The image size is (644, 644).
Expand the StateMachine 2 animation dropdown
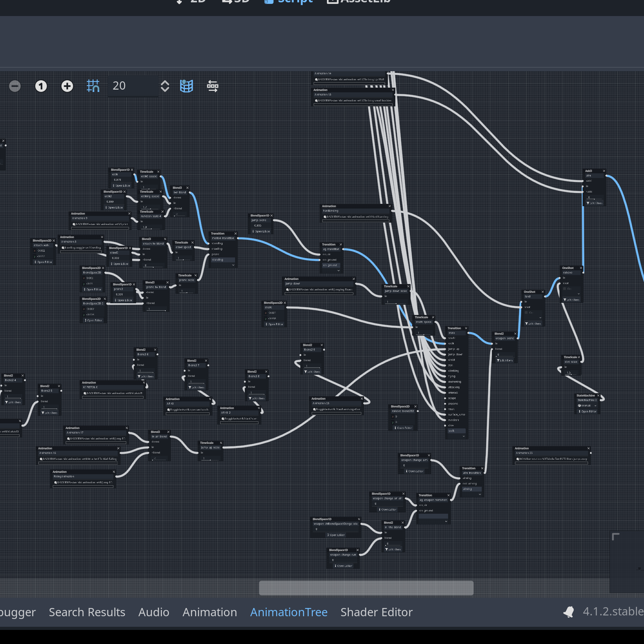596,406
